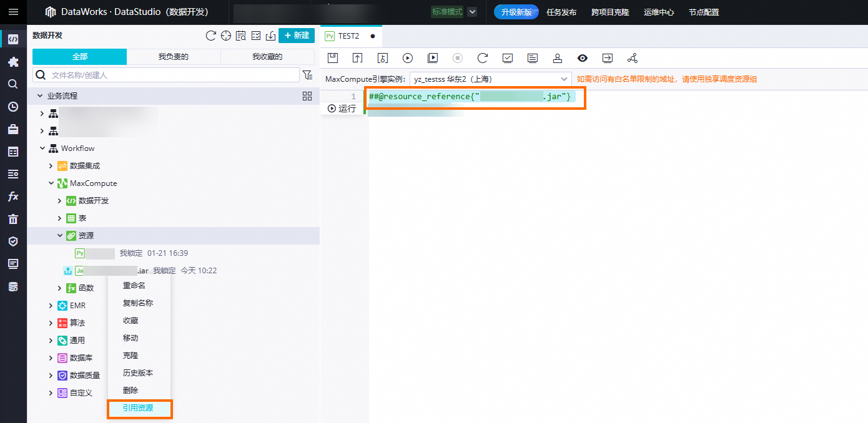The image size is (868, 423).
Task: Click the format code lines icon
Action: [x=533, y=58]
